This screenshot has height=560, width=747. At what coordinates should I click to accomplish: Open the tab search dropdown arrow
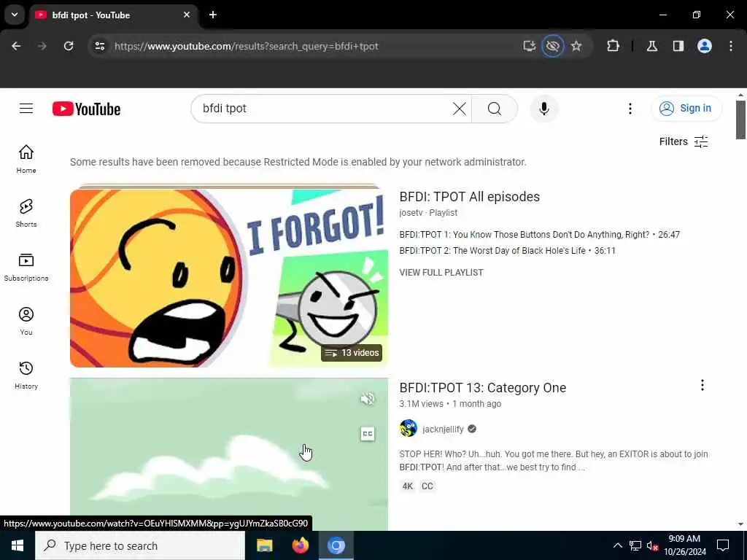pos(15,15)
